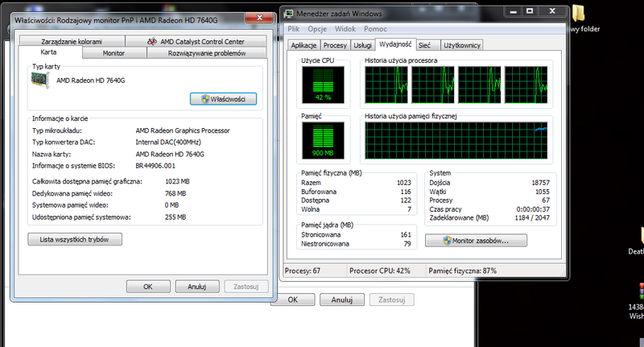Open the Rozwiązywanie problemów tab

click(207, 53)
